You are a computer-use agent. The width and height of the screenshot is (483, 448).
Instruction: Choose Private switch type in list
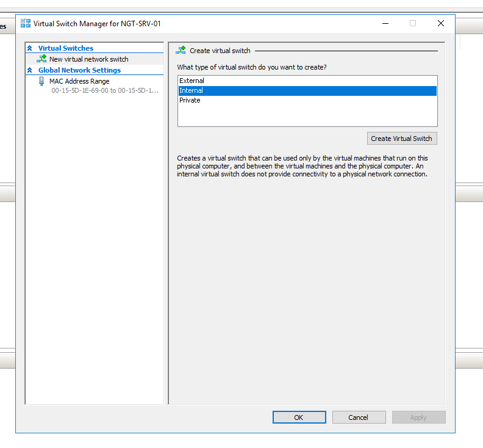tap(190, 100)
